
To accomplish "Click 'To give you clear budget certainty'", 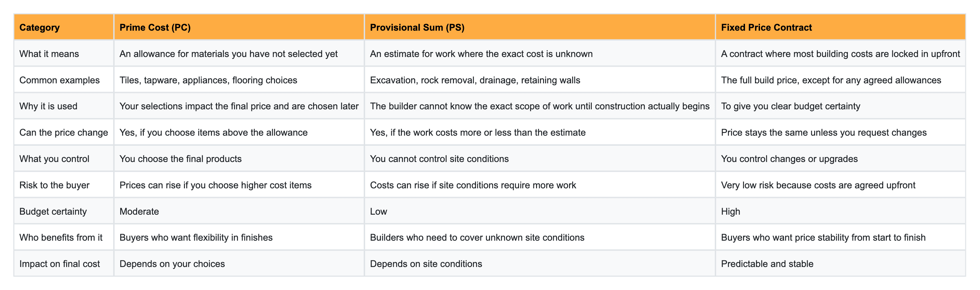I will (790, 106).
